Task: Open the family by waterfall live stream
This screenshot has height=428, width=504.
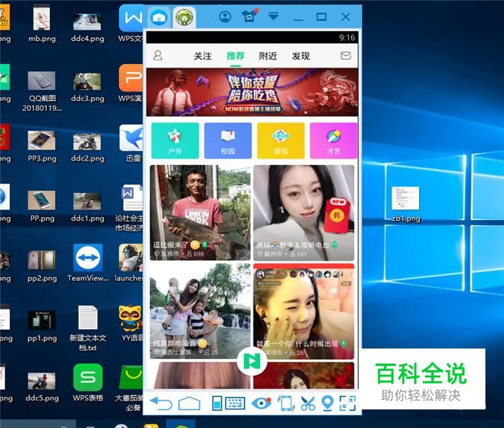Action: tap(200, 311)
